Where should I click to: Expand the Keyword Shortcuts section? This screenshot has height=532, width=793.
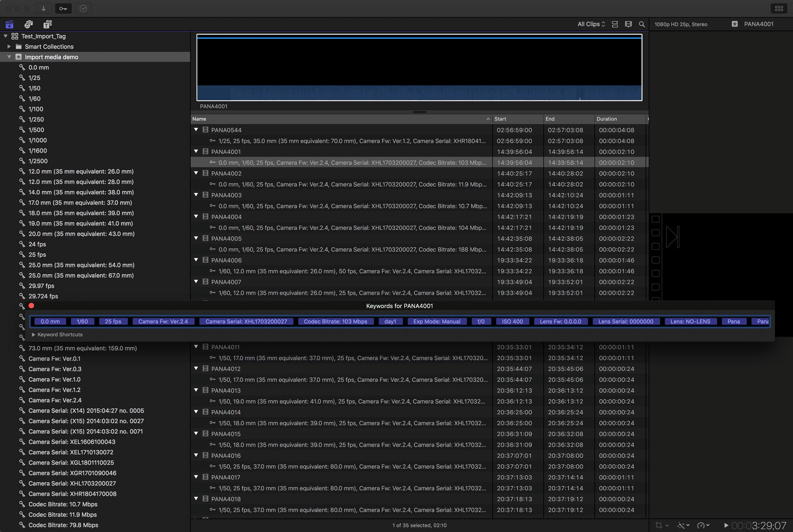(x=33, y=335)
